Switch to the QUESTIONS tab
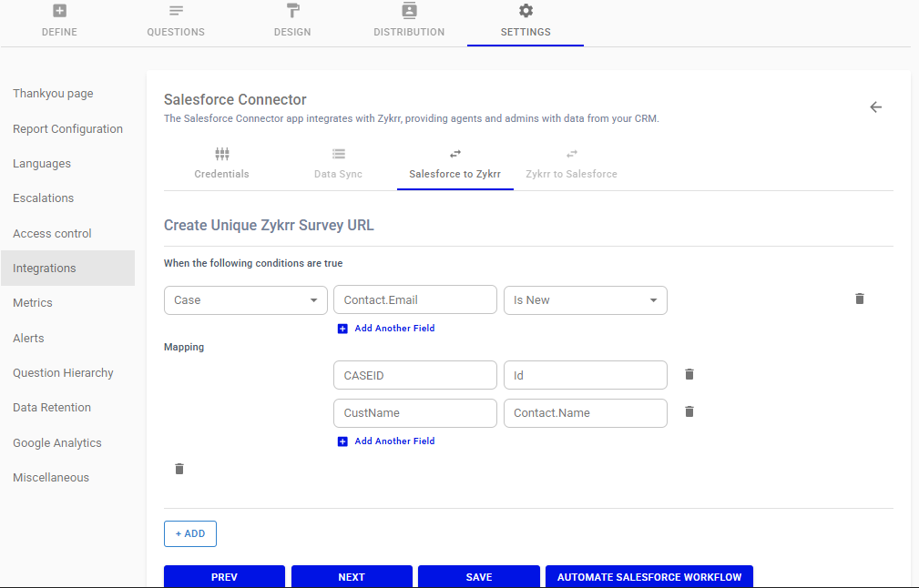919x588 pixels. click(176, 32)
